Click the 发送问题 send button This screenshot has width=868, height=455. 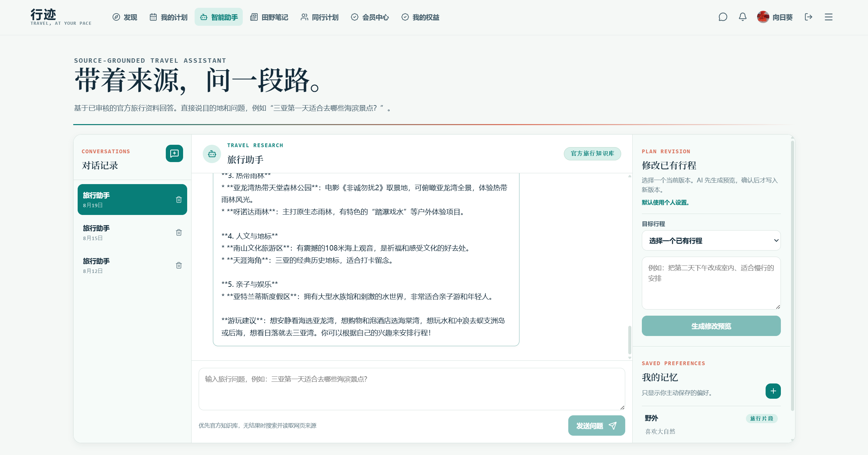click(596, 426)
